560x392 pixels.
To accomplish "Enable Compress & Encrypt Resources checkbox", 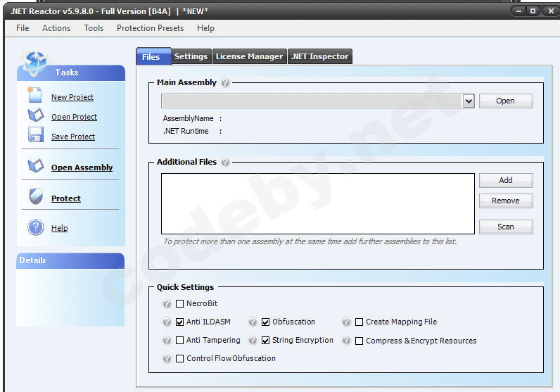I will (x=359, y=341).
